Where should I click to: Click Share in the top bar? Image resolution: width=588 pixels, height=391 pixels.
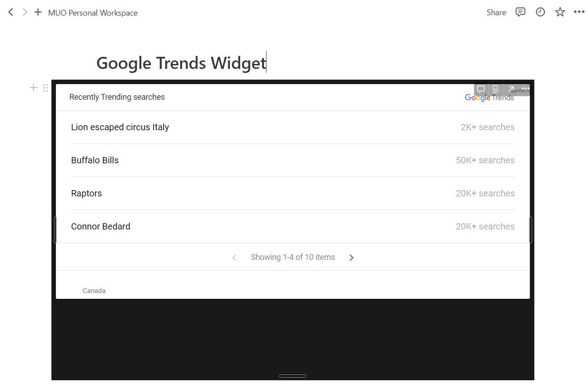(496, 12)
